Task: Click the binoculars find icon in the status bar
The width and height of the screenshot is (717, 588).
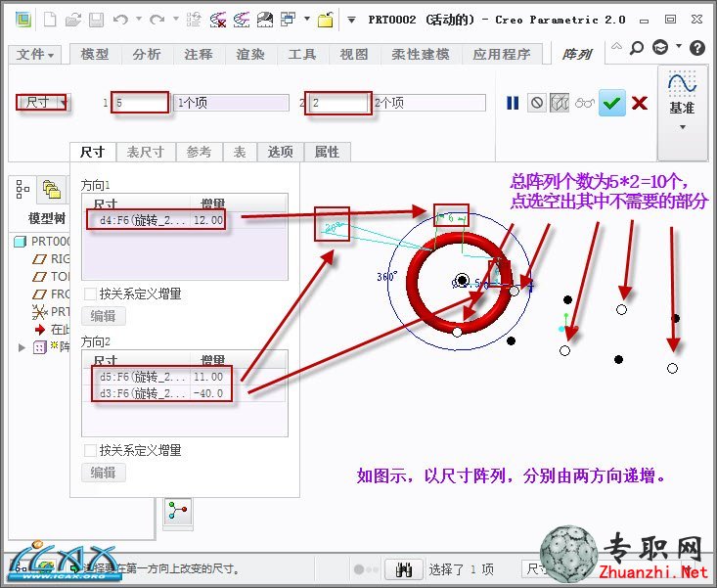Action: pos(404,569)
